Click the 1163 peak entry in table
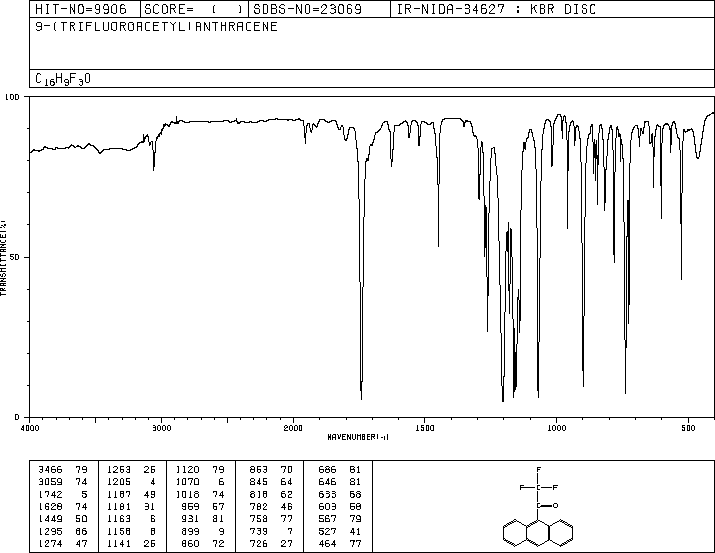 click(x=132, y=519)
